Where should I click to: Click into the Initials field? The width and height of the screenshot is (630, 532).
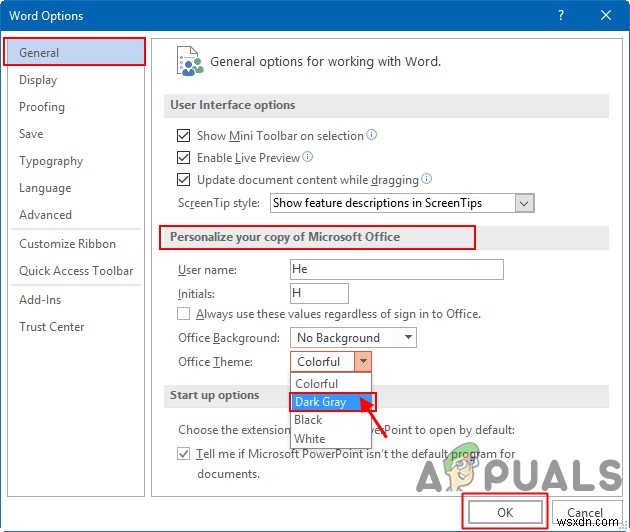pyautogui.click(x=319, y=293)
